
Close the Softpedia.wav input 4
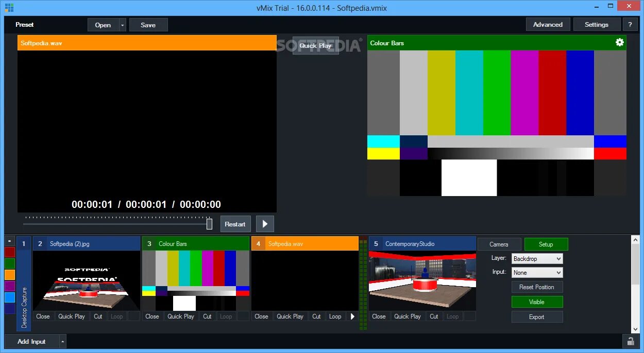pos(262,316)
